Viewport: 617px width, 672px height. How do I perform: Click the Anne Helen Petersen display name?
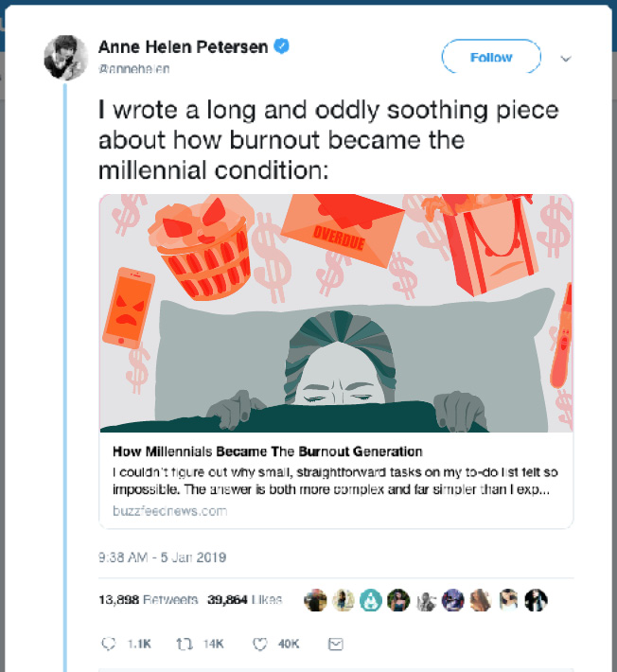coord(185,46)
